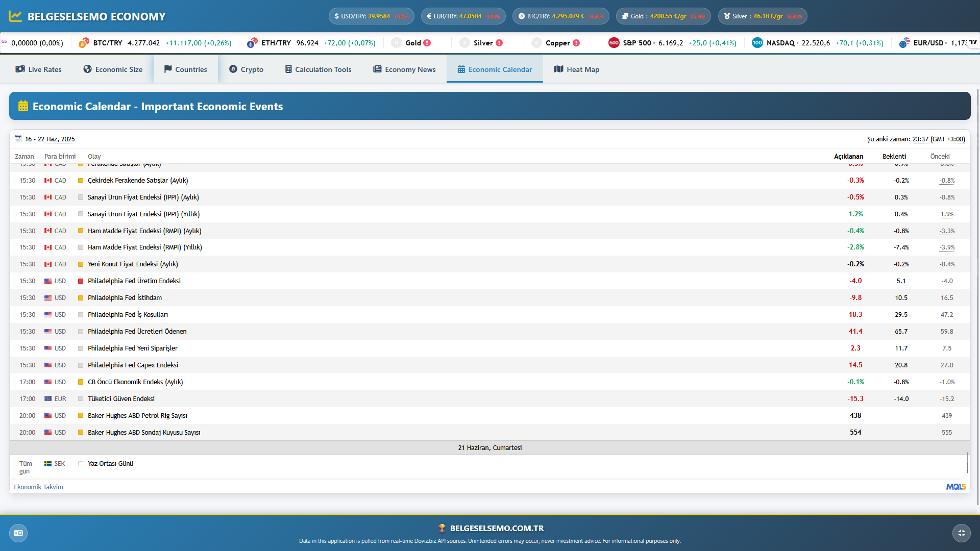Click the BELGESELSEMO.COM.TR footer link
The height and width of the screenshot is (551, 980).
[x=496, y=528]
